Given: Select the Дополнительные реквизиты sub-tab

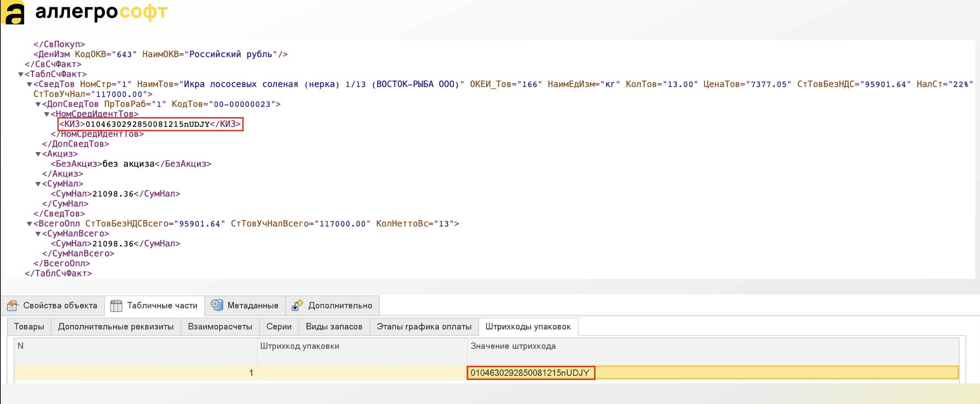Looking at the screenshot, I should (x=116, y=327).
